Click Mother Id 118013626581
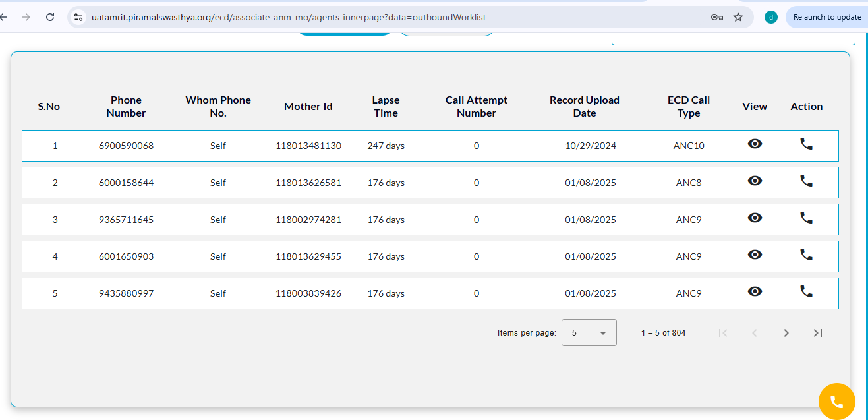 (308, 183)
